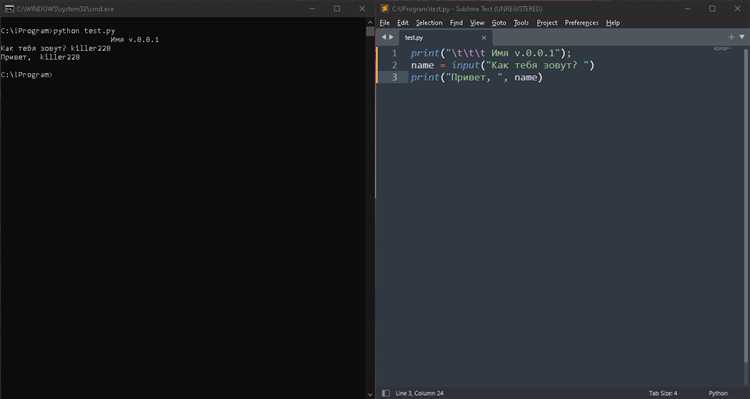750x399 pixels.
Task: Click line number 3 in the gutter
Action: 395,77
